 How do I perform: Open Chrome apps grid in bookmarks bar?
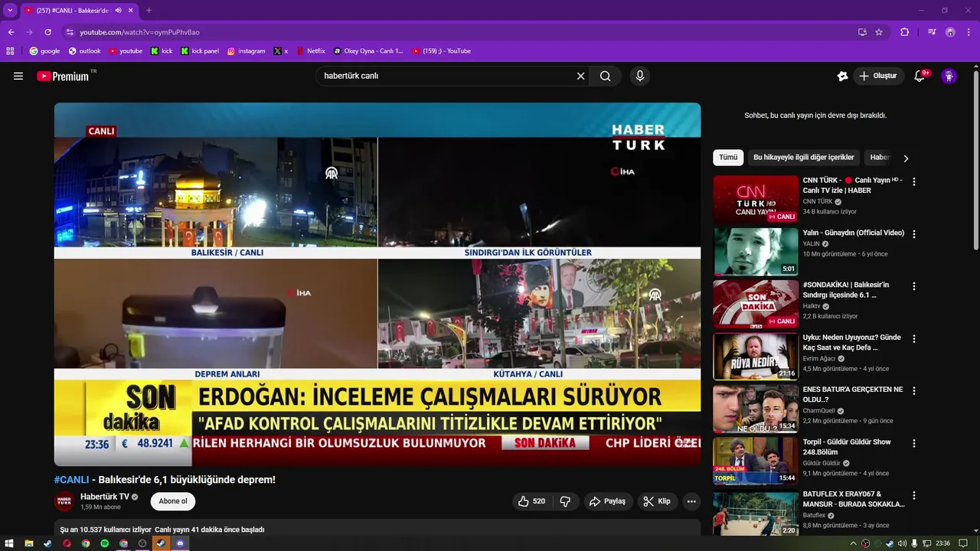(10, 51)
